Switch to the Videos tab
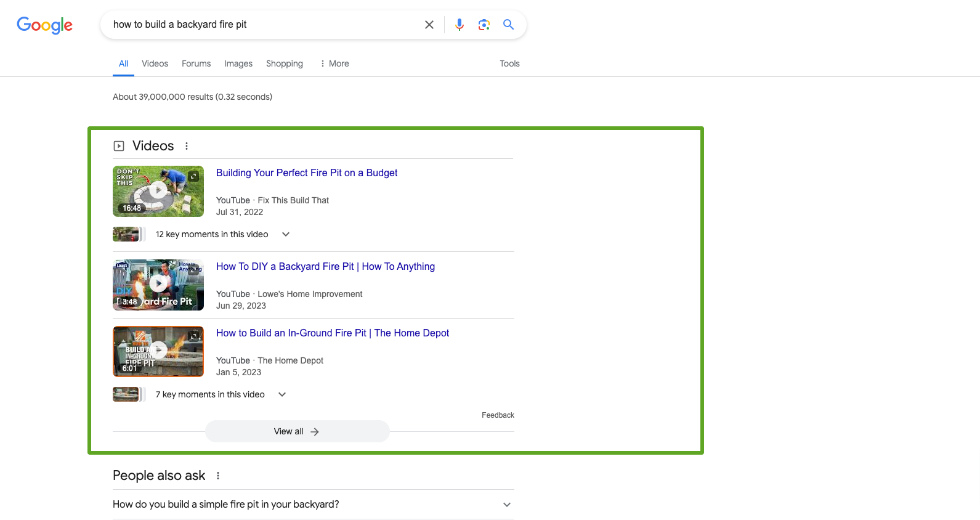Image resolution: width=980 pixels, height=520 pixels. click(x=155, y=63)
